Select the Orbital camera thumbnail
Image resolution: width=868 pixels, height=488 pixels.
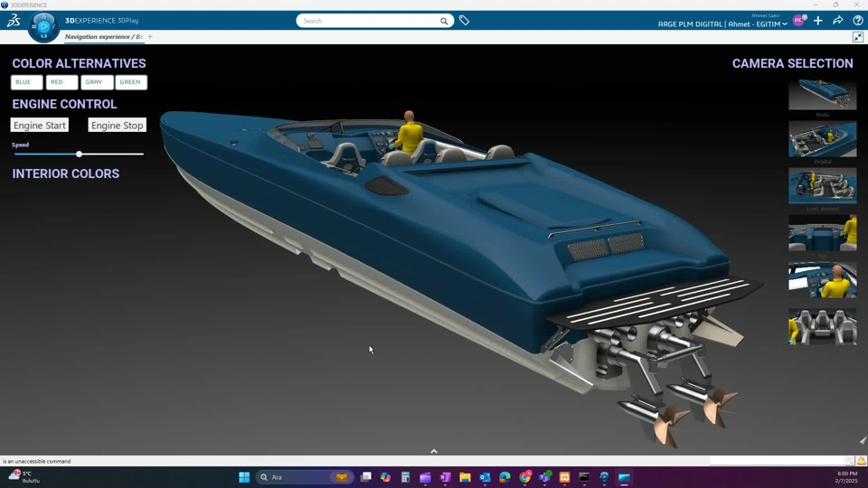pyautogui.click(x=822, y=140)
